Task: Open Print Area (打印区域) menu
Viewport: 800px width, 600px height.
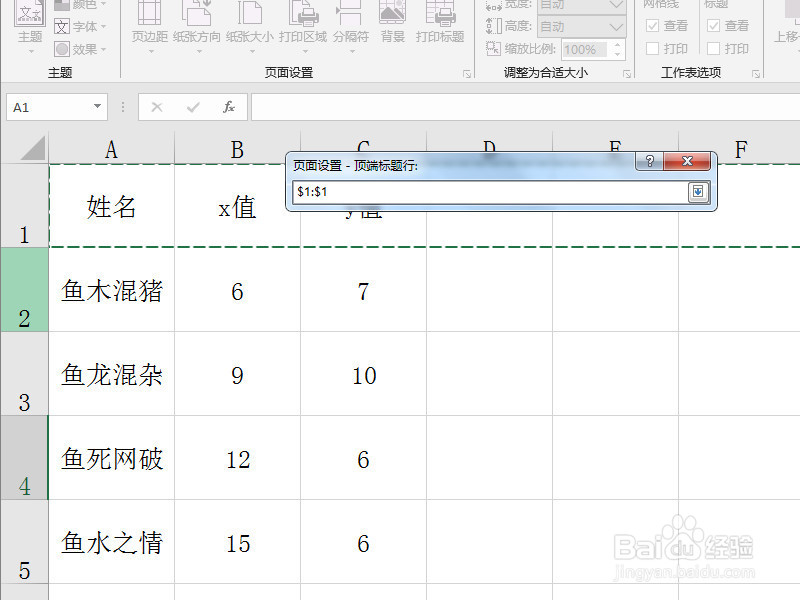Action: point(303,27)
